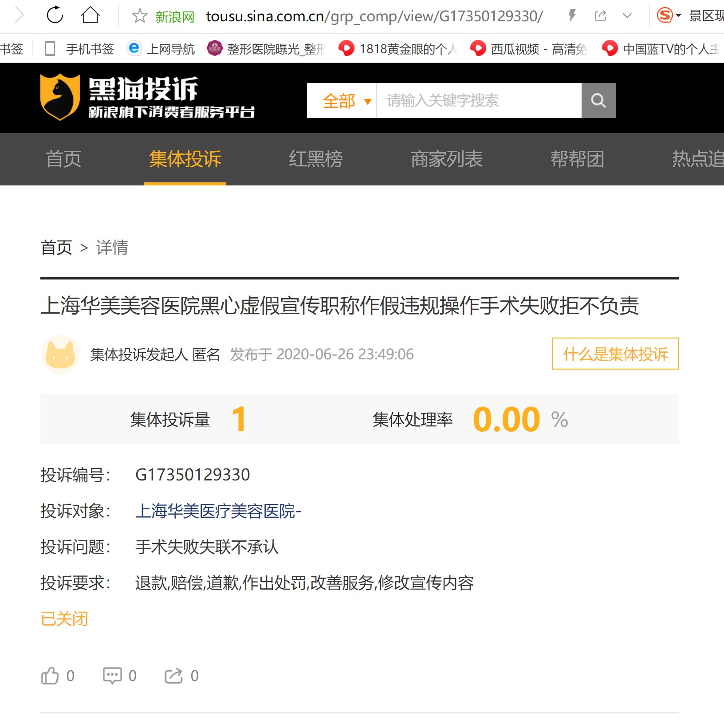Click the 新浪网 site label in address bar
Screen dimensions: 724x728
click(x=175, y=17)
